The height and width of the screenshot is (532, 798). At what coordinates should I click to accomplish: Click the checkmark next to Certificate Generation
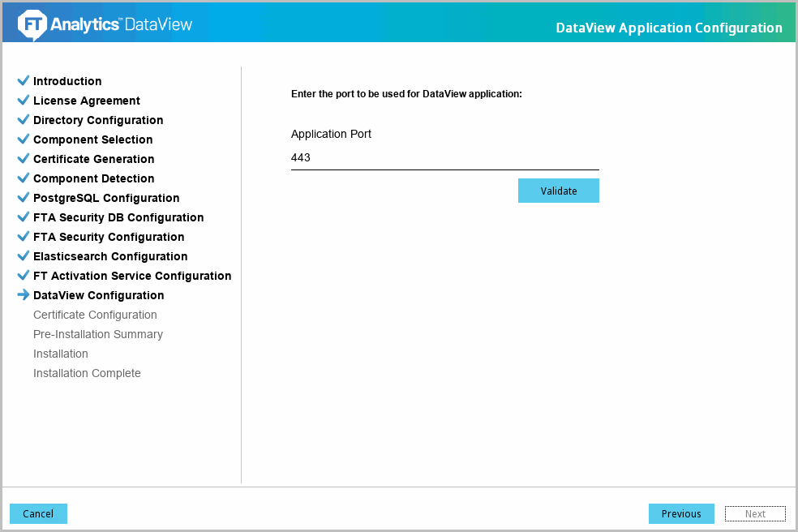coord(23,159)
